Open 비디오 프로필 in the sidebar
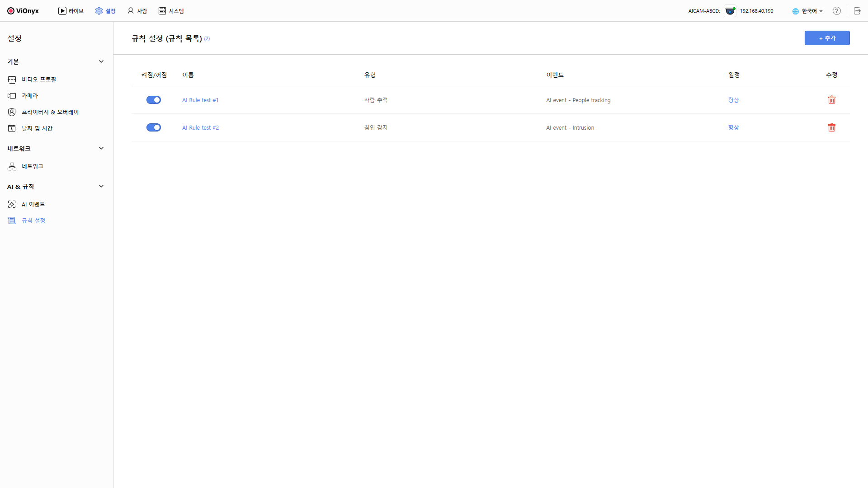This screenshot has height=488, width=868. tap(39, 80)
